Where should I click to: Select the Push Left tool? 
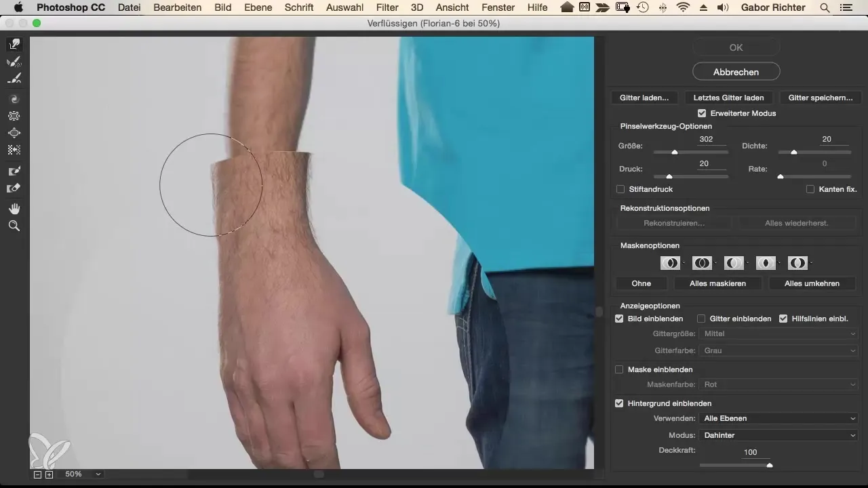[x=14, y=150]
